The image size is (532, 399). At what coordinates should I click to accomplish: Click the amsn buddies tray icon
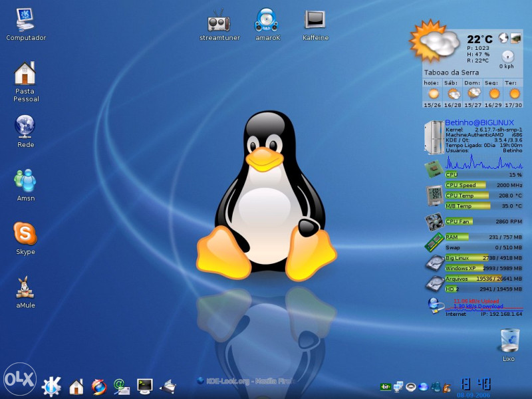point(436,386)
